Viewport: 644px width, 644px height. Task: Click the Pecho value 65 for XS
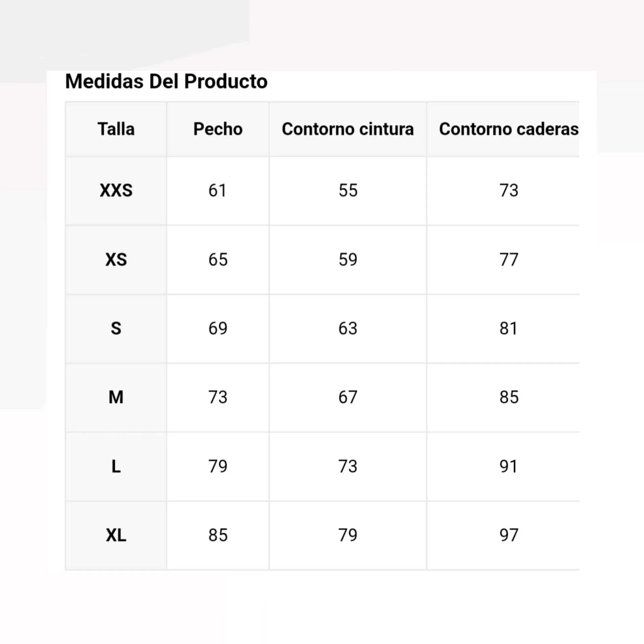pyautogui.click(x=218, y=260)
